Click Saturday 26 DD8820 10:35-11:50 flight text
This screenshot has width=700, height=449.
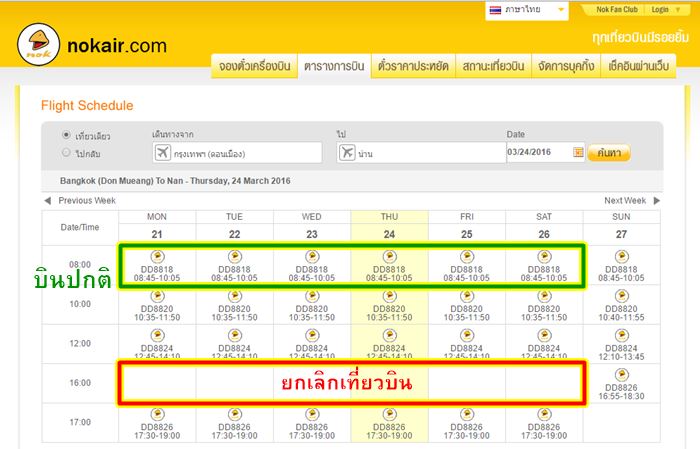click(x=544, y=313)
